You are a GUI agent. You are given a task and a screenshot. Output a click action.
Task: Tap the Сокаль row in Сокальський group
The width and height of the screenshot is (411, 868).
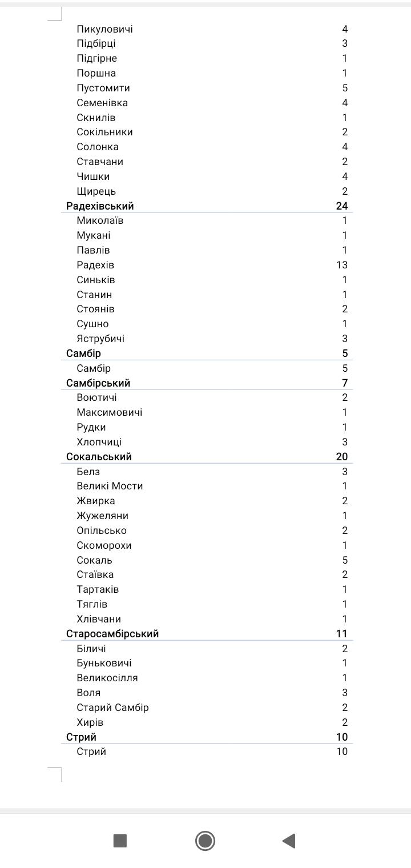click(95, 560)
